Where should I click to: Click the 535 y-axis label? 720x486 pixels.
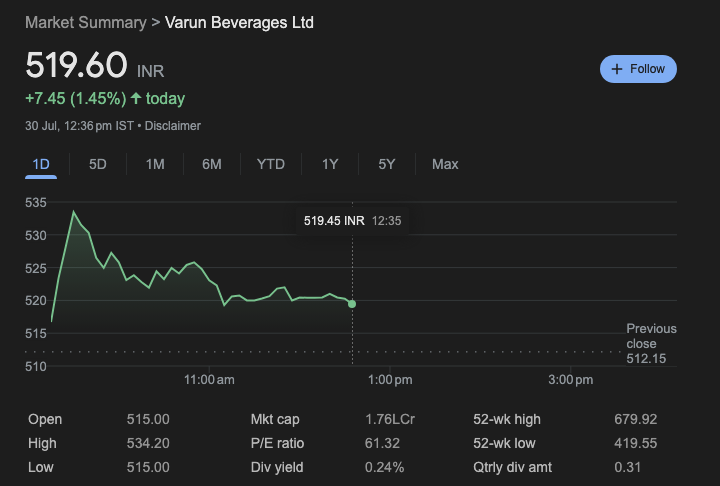(x=36, y=203)
